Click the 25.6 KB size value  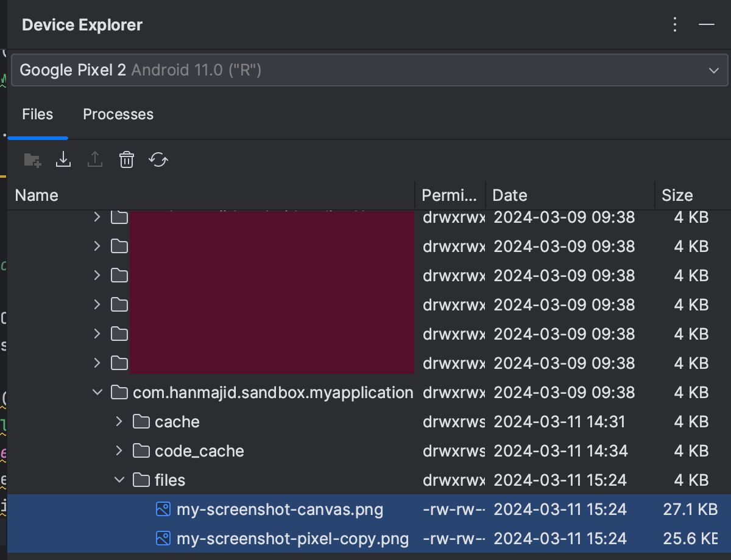pos(690,538)
